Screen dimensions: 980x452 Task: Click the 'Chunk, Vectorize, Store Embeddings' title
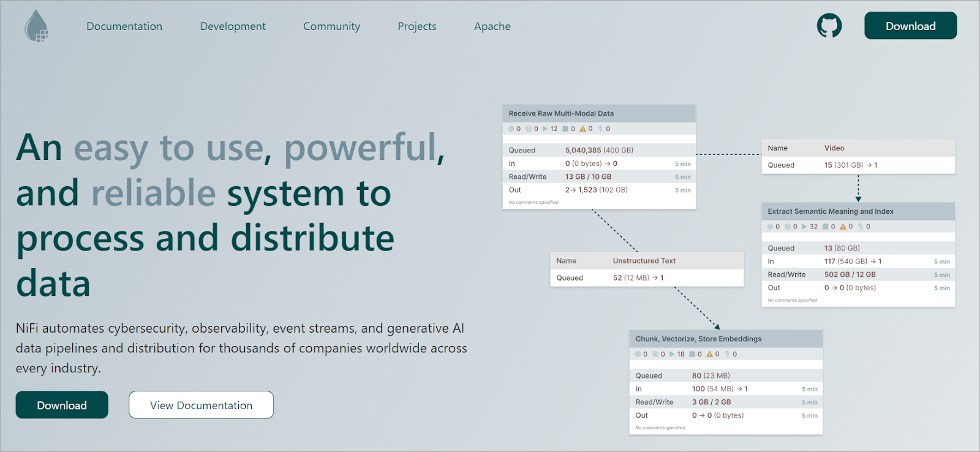coord(698,339)
